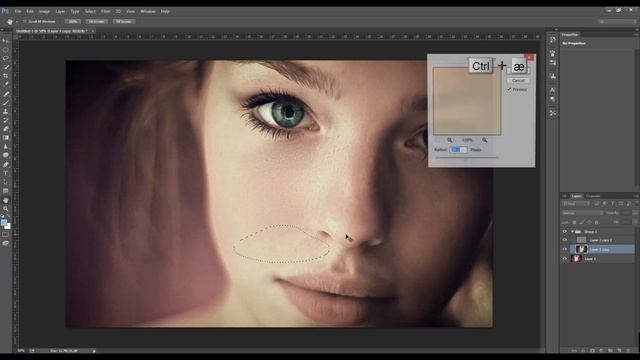Click the foreground color swatch
Image resolution: width=640 pixels, height=360 pixels.
[4, 223]
